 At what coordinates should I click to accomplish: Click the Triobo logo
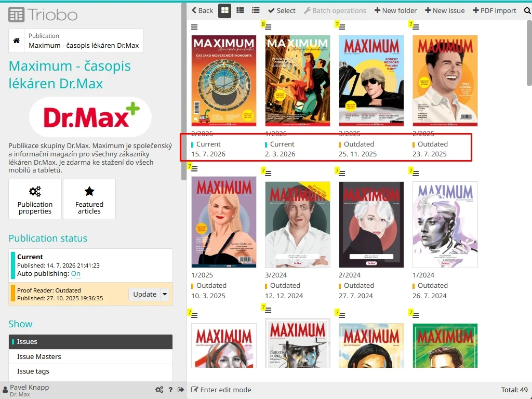(x=43, y=15)
